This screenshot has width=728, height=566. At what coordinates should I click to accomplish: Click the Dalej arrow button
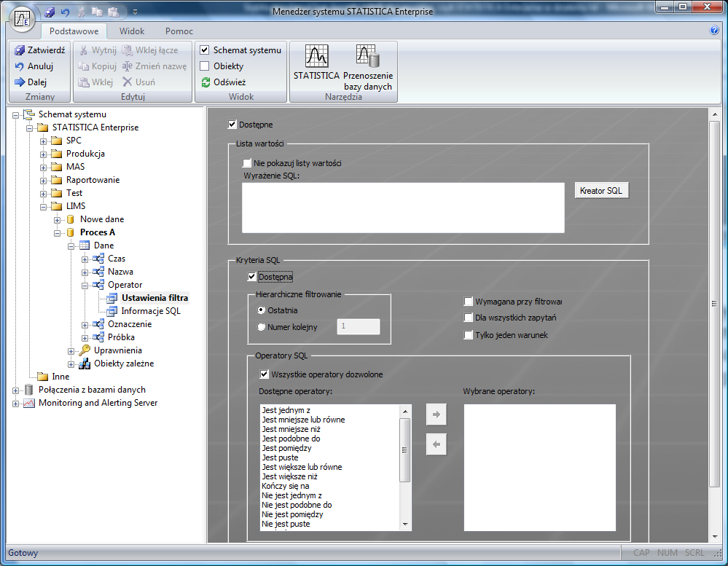pos(31,82)
